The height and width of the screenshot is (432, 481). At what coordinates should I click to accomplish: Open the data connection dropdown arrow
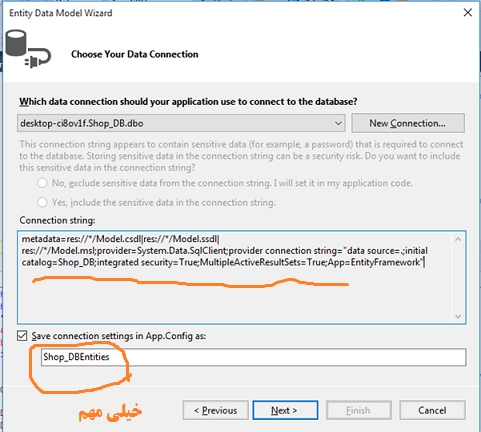pyautogui.click(x=338, y=123)
